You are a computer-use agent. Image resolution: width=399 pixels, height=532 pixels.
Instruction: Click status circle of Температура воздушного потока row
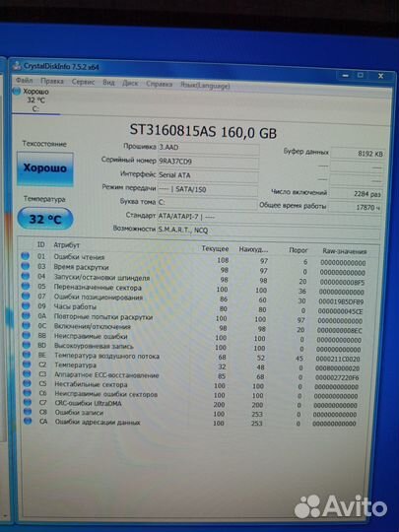[27, 355]
